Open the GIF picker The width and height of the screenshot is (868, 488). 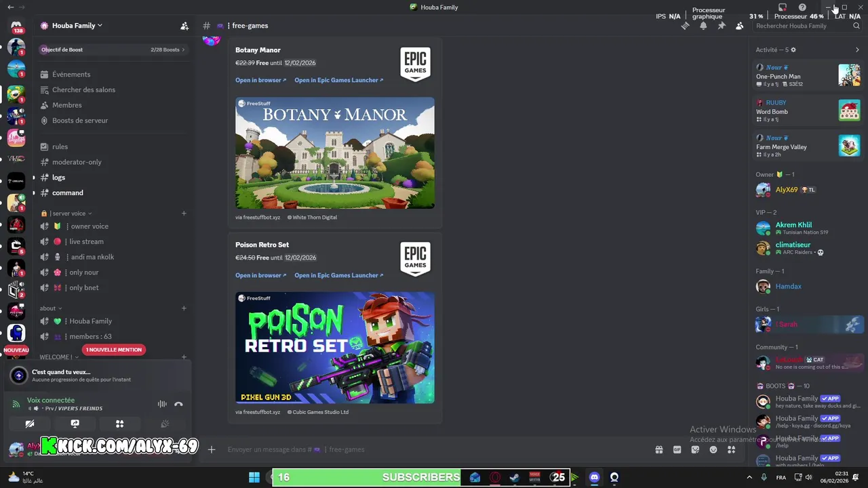pyautogui.click(x=677, y=449)
